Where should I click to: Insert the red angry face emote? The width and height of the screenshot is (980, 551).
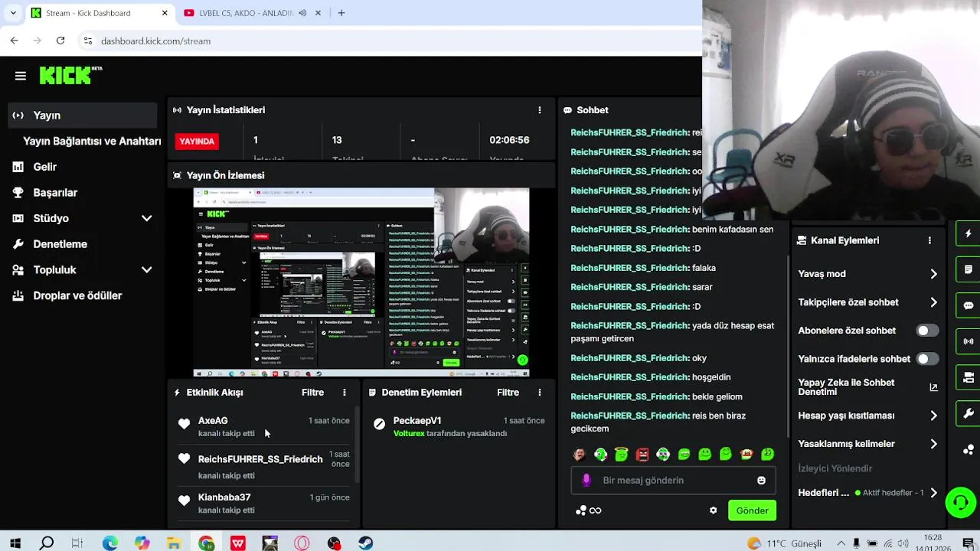[642, 455]
